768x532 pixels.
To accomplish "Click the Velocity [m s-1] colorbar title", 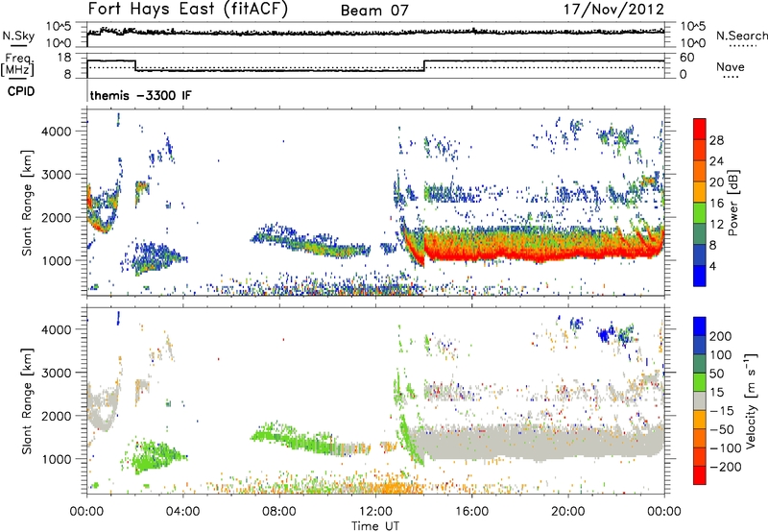I will point(752,400).
